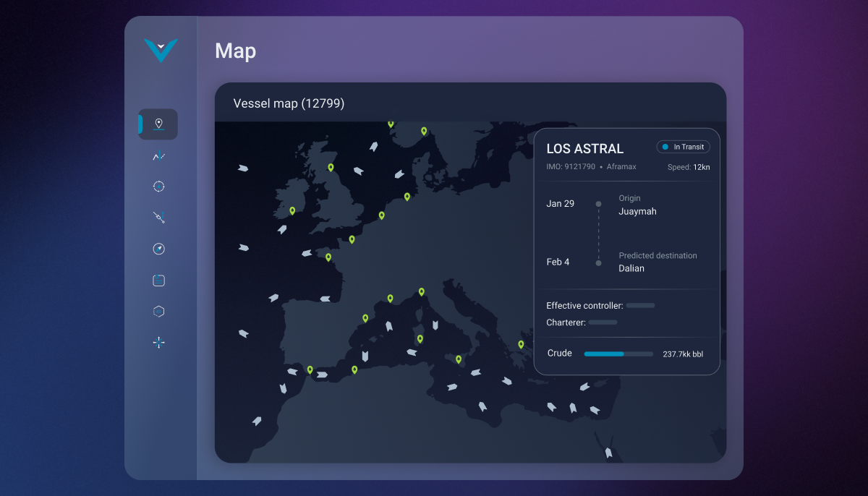Click the Dalian predicted destination text
Image resolution: width=868 pixels, height=496 pixels.
(631, 268)
